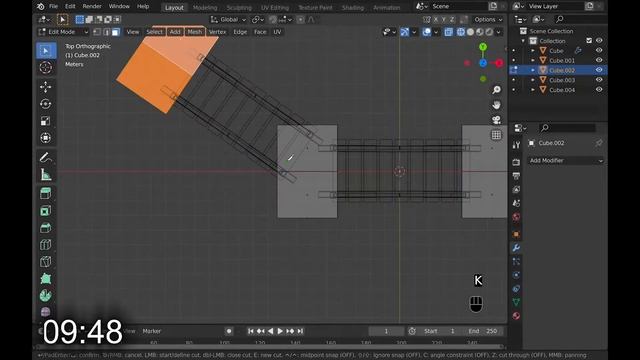Image resolution: width=640 pixels, height=360 pixels.
Task: Select the Rotate tool
Action: [x=46, y=104]
